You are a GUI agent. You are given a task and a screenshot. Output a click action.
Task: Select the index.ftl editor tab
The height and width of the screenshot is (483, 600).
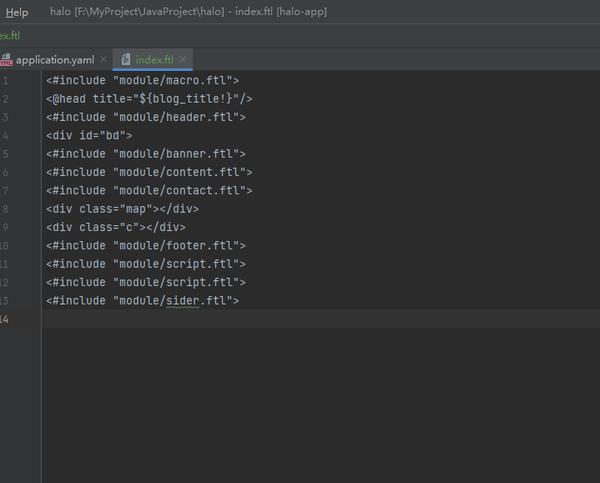pyautogui.click(x=154, y=60)
